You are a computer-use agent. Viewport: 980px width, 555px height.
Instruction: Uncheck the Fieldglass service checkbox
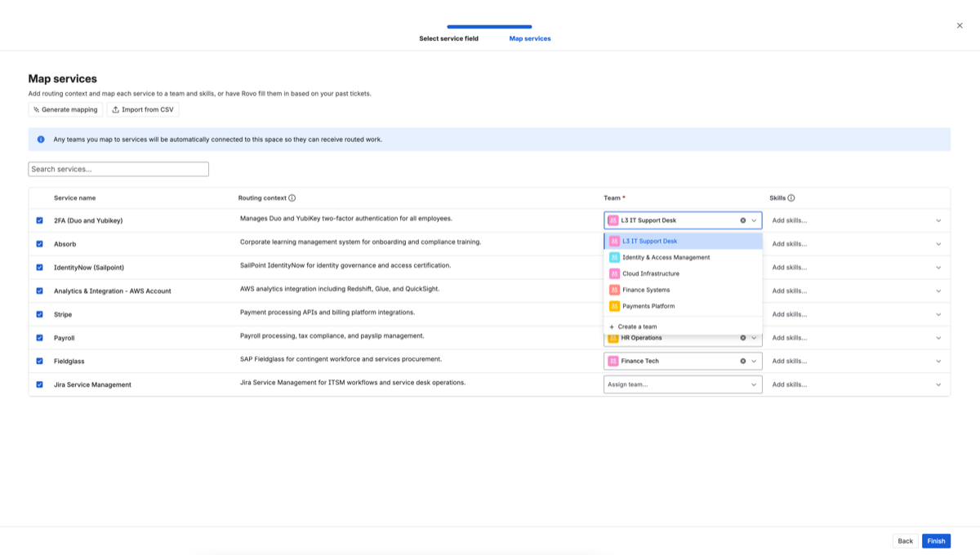pos(39,361)
